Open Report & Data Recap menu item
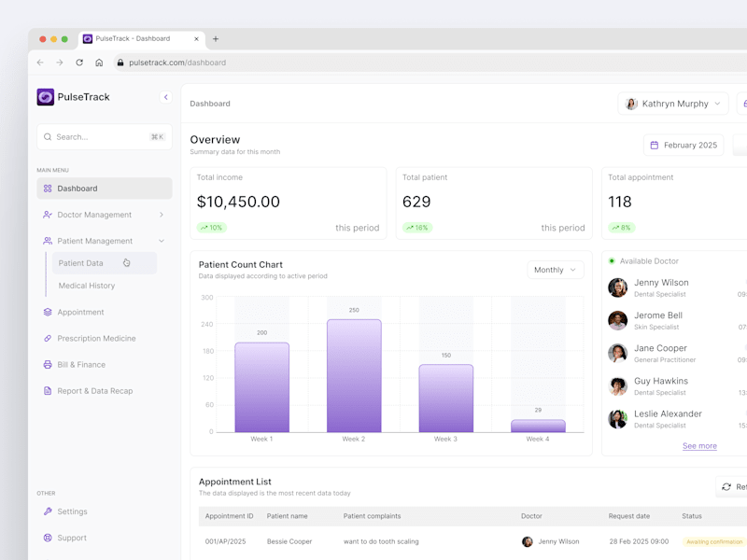Screen dimensions: 747x560 pyautogui.click(x=95, y=391)
